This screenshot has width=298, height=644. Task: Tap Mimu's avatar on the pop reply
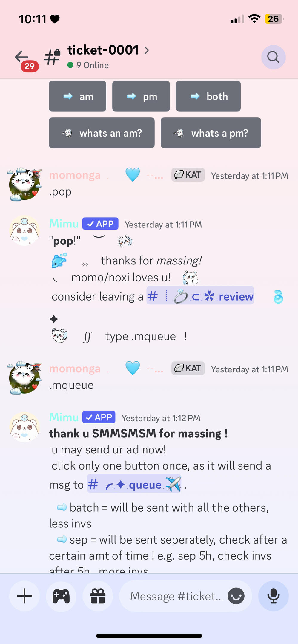coord(24,230)
